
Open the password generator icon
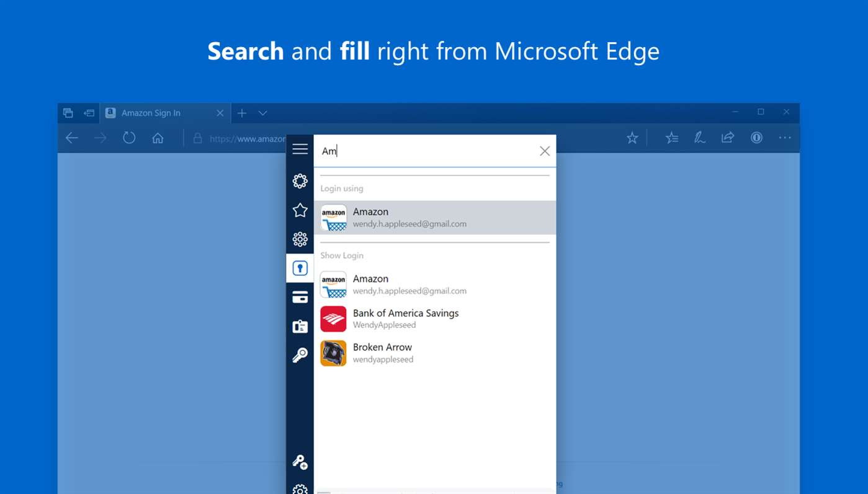click(x=300, y=462)
